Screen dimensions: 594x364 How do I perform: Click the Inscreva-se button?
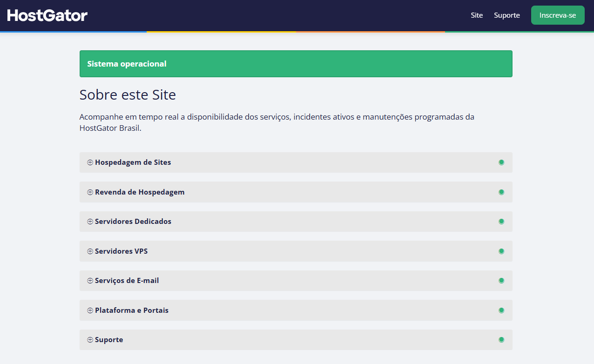tap(558, 15)
